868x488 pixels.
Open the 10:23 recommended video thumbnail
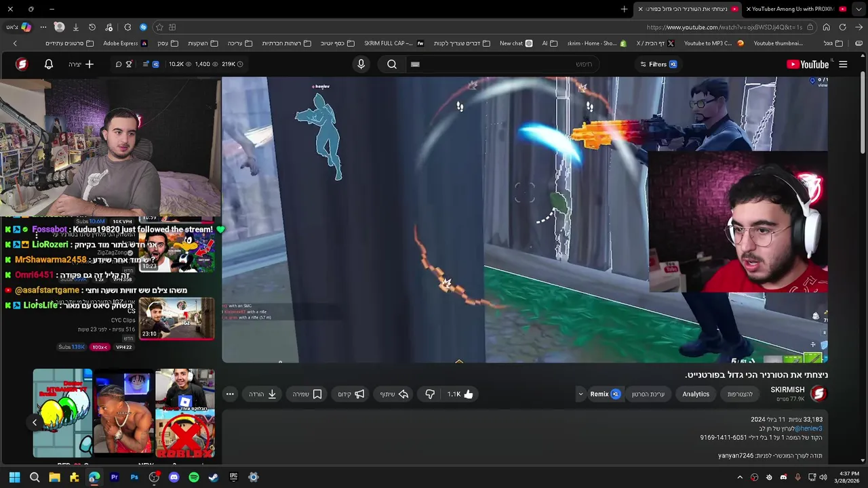coord(177,252)
